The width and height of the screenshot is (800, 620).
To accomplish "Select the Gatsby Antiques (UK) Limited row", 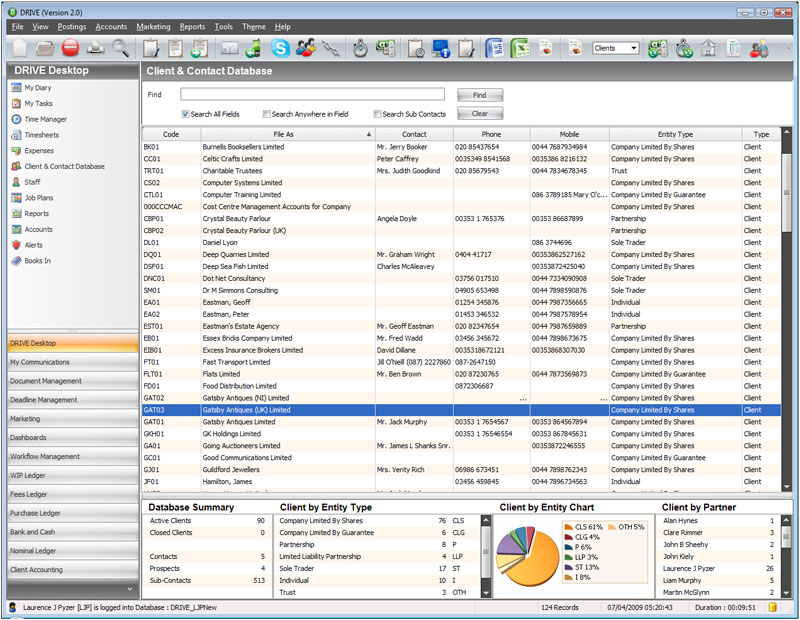I will pos(461,410).
